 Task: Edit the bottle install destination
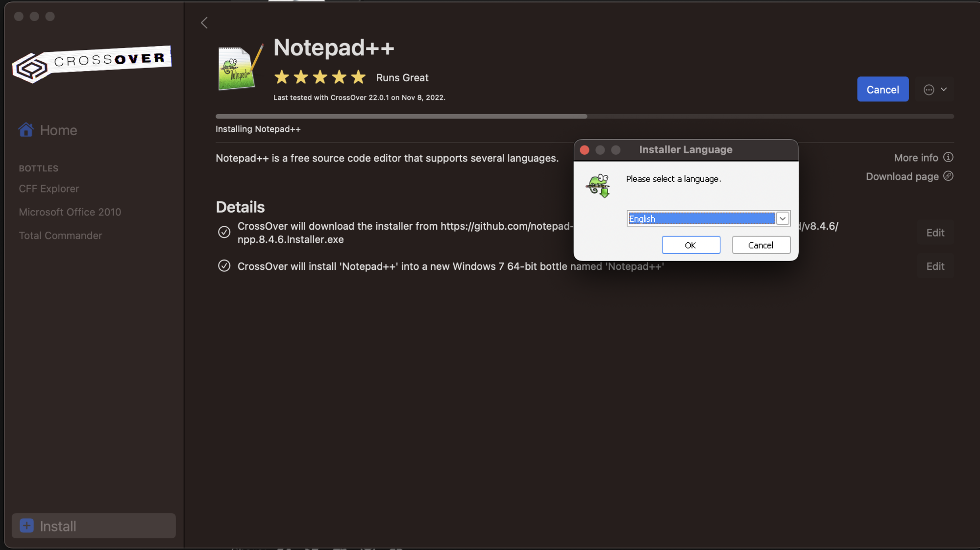(935, 266)
